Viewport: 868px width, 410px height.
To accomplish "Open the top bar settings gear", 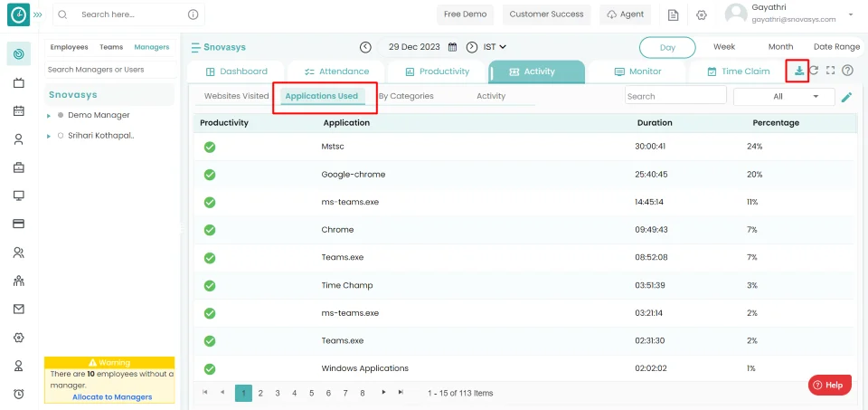I will tap(702, 15).
